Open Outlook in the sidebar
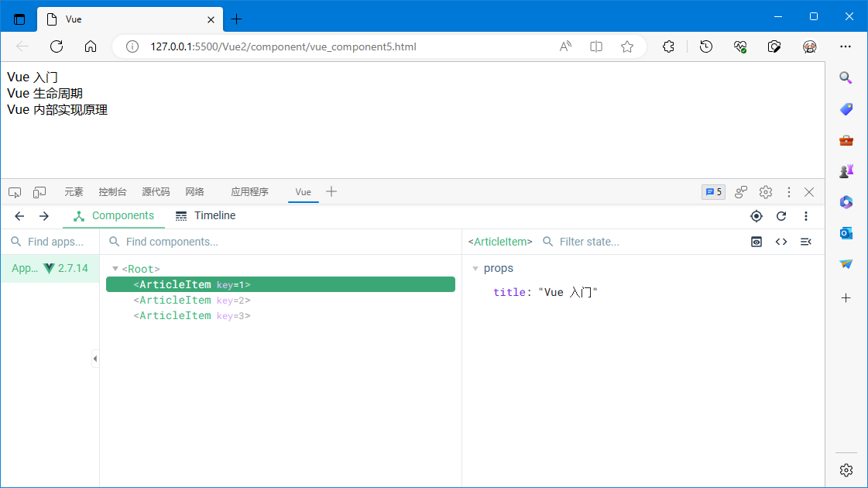 (x=846, y=233)
